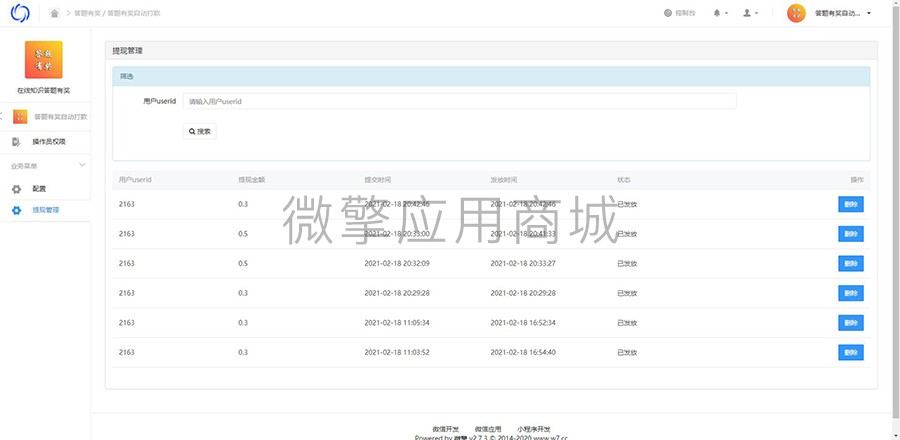Expand the account name dropdown arrow
The width and height of the screenshot is (900, 440).
click(869, 13)
